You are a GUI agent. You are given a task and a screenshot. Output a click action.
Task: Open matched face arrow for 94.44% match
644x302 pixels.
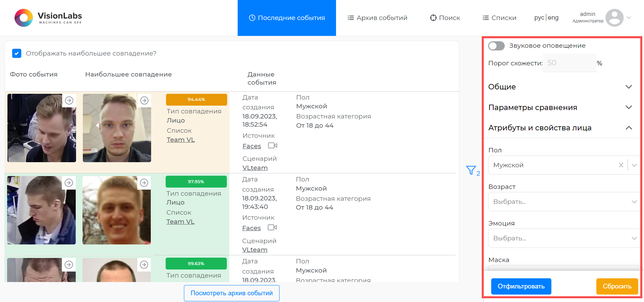[x=144, y=101]
